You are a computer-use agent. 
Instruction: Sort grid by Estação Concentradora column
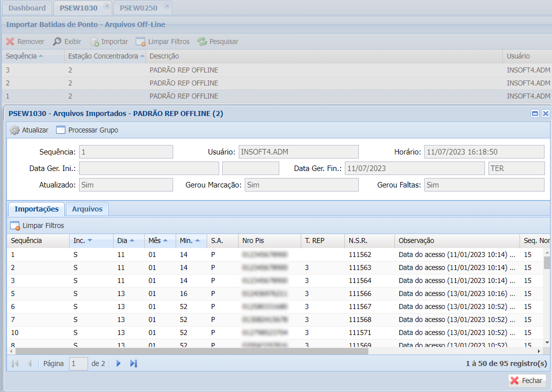point(103,56)
